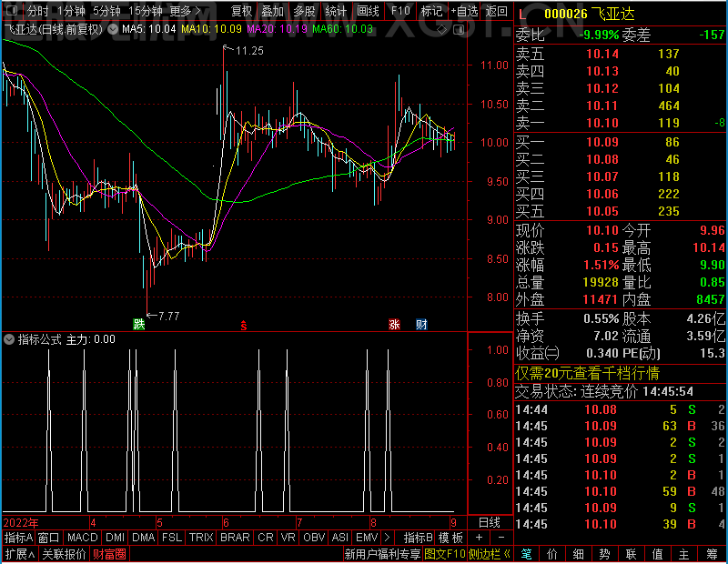Click the 仅需20元查看千档行情 promo link
Image resolution: width=728 pixels, height=564 pixels.
click(587, 373)
